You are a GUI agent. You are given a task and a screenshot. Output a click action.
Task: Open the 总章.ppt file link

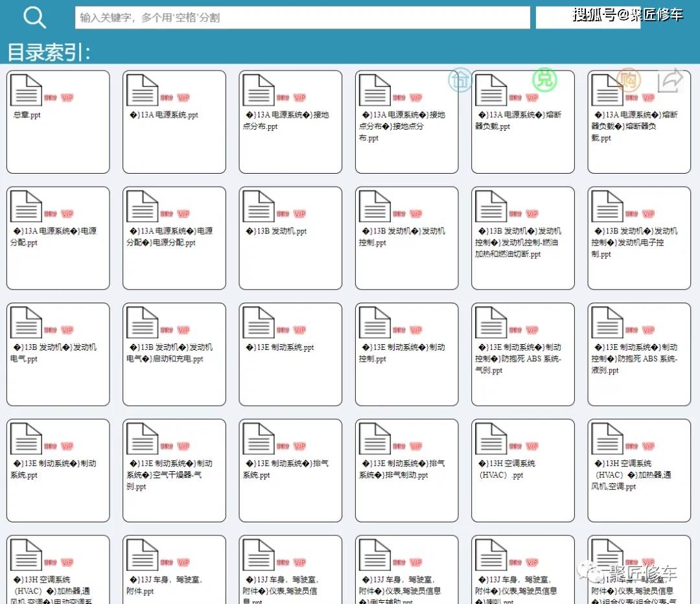coord(27,115)
